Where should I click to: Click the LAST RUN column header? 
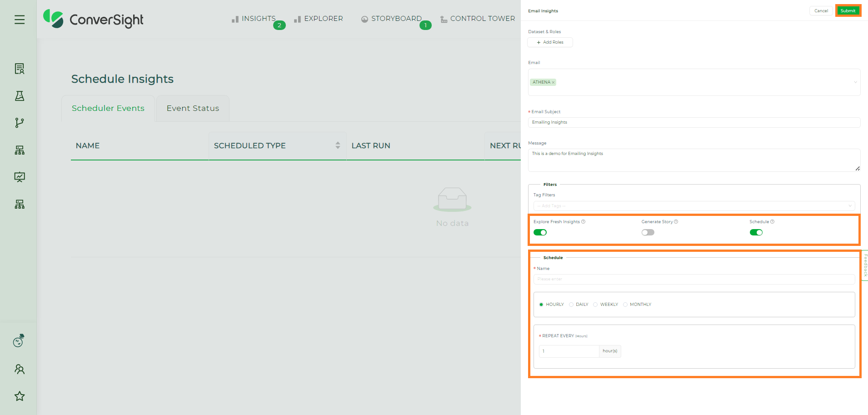click(x=371, y=145)
